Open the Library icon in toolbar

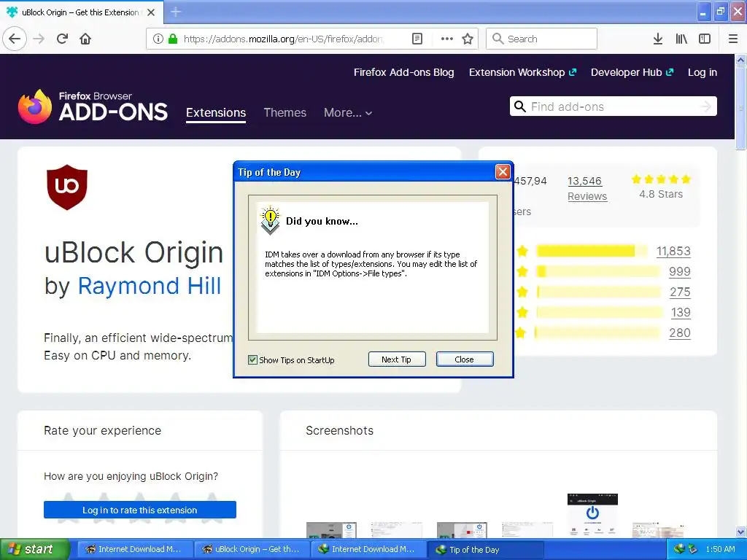pos(681,39)
